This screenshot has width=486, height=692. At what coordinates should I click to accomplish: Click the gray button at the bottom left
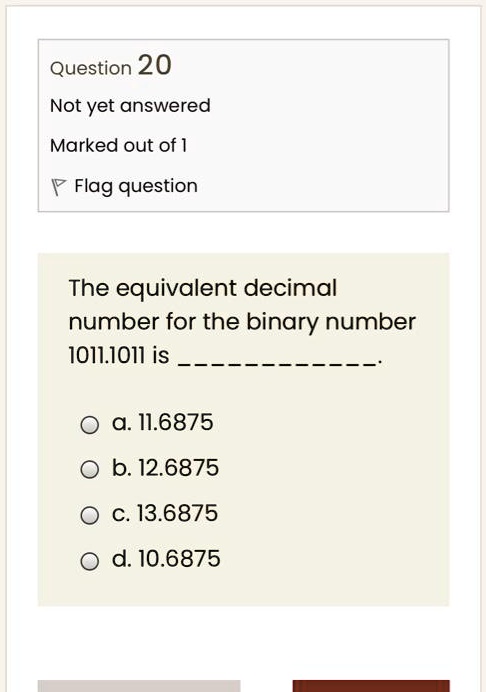coord(139,686)
